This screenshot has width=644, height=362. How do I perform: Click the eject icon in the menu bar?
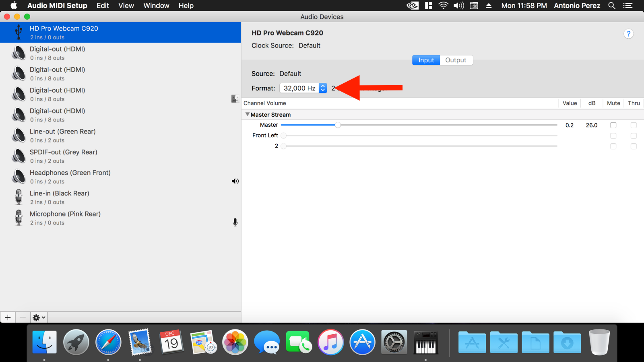[489, 6]
